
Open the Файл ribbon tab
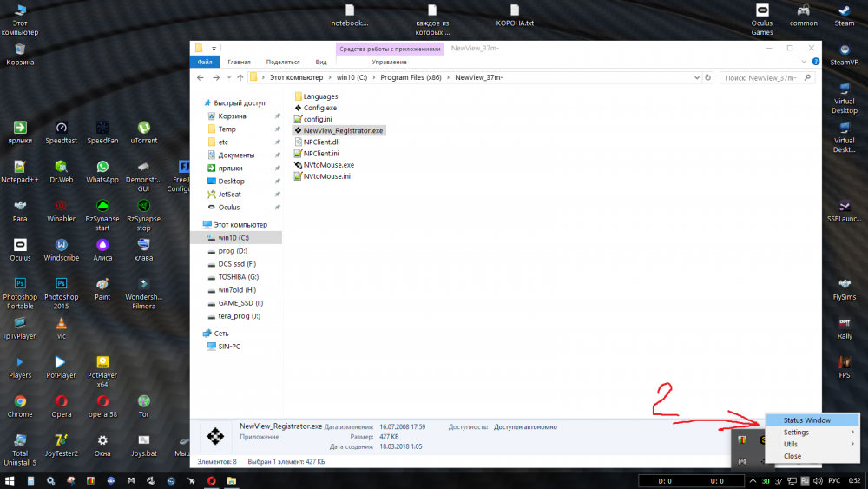[x=205, y=62]
